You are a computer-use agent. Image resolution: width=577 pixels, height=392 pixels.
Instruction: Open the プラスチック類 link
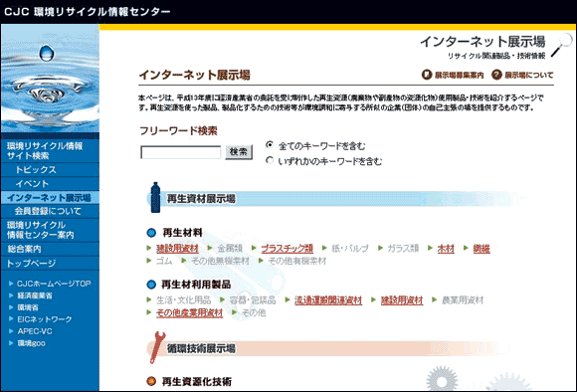pos(288,249)
